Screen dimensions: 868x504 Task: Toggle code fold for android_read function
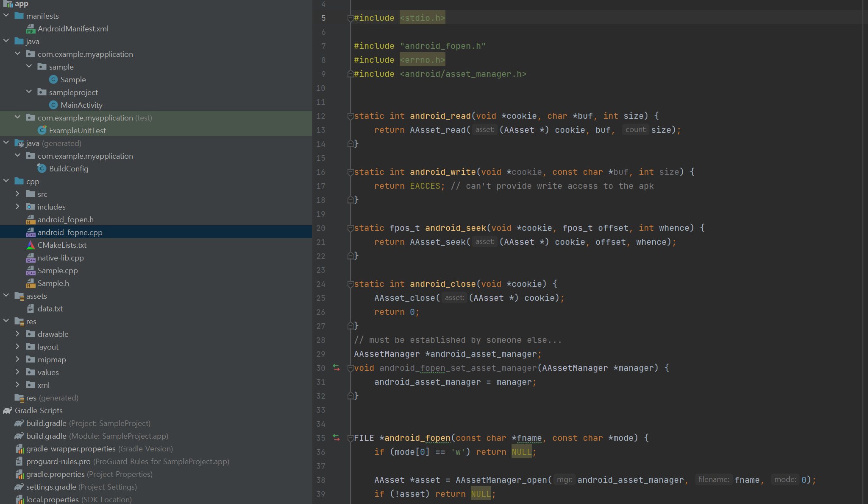point(351,116)
